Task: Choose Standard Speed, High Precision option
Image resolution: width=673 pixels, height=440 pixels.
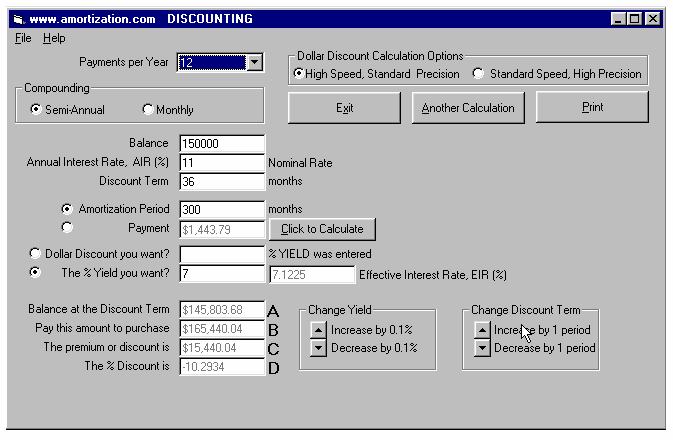Action: (x=478, y=73)
